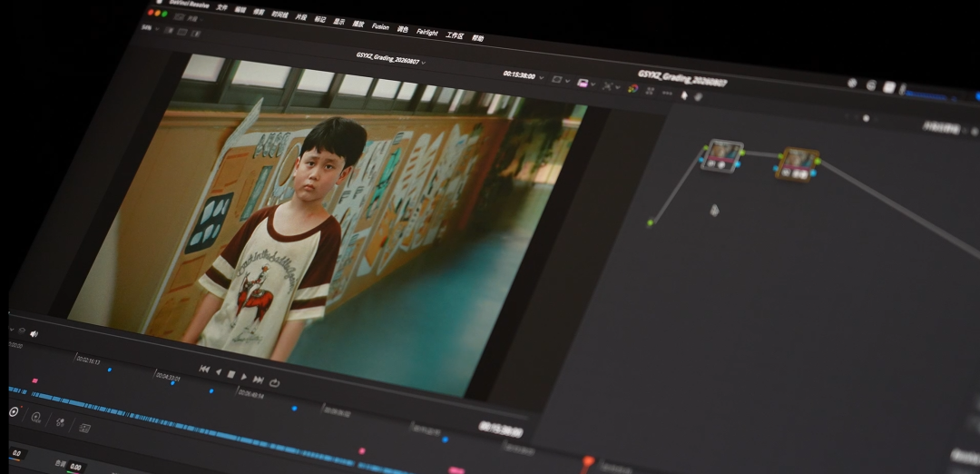Open the viewer three-dot options menu
This screenshot has height=474, width=980.
[667, 94]
